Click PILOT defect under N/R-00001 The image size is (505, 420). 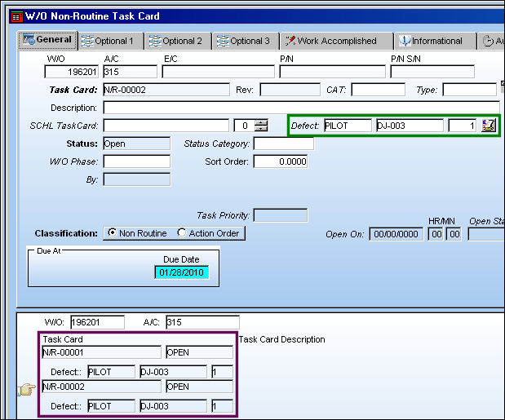click(112, 372)
